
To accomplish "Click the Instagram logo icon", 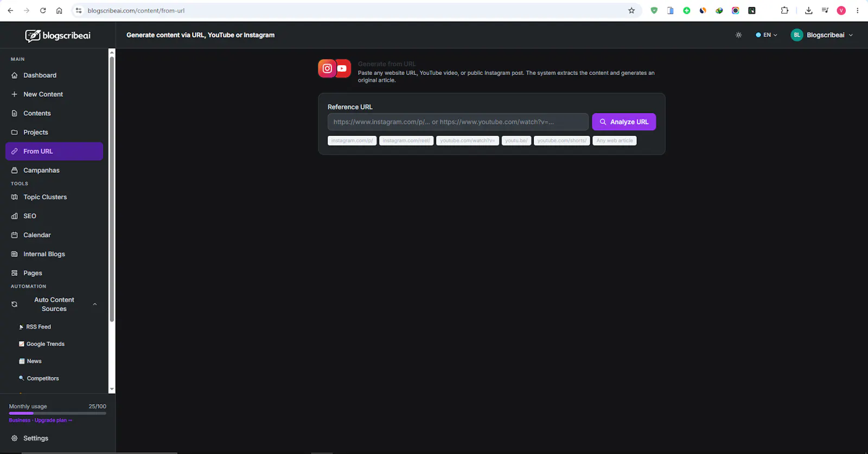I will [x=327, y=68].
